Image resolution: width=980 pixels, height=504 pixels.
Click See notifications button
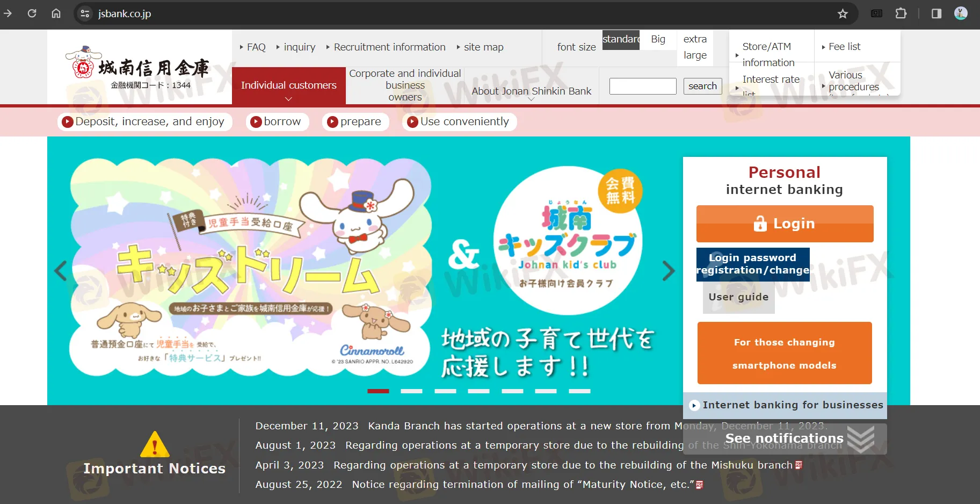(x=785, y=438)
